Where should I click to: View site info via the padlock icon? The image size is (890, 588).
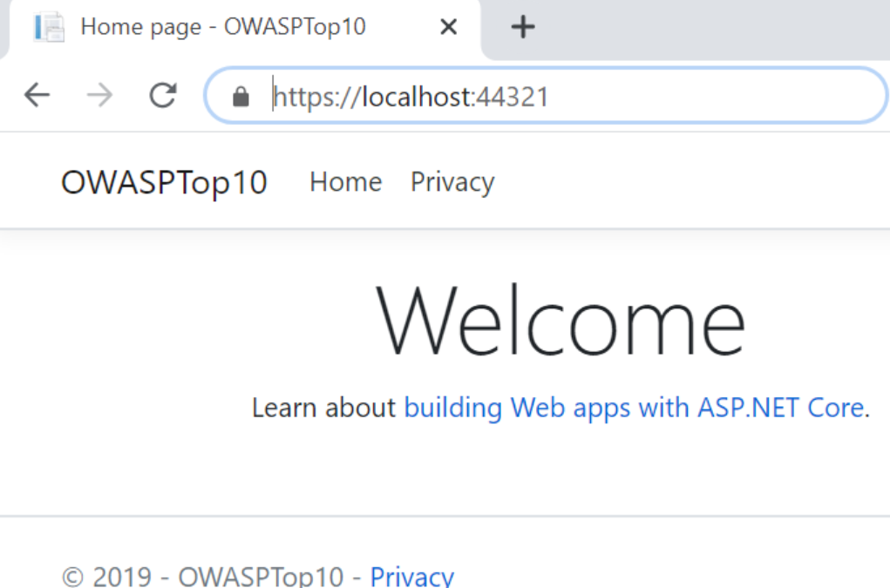click(x=241, y=96)
